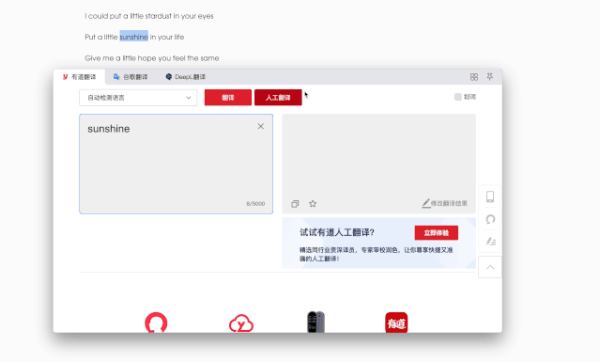The image size is (600, 362).
Task: Switch to the Google translation tab
Action: coord(130,77)
